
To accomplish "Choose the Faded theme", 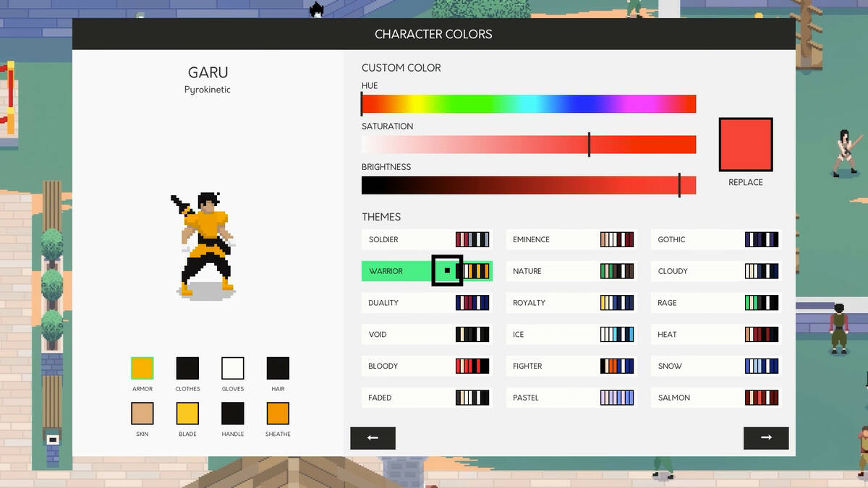I will tap(427, 398).
